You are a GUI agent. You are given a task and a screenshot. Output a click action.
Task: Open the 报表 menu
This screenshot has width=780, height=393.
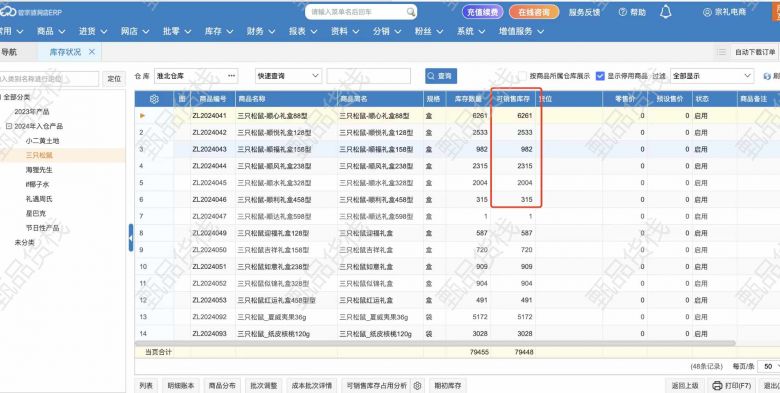click(303, 31)
